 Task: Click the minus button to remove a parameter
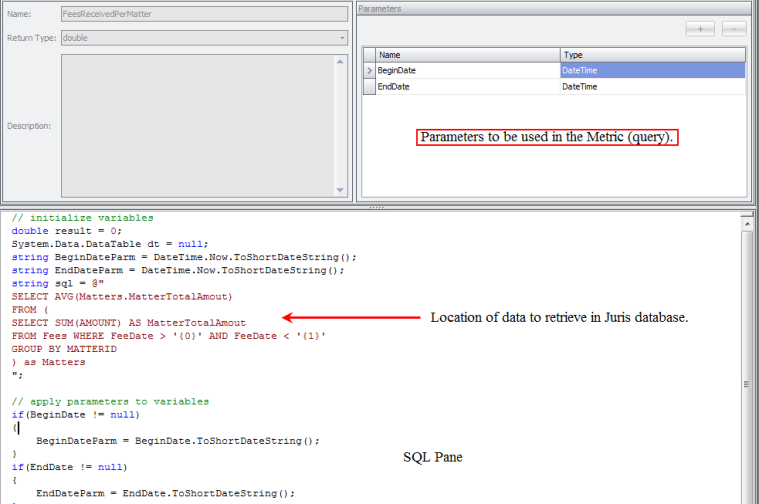[733, 29]
